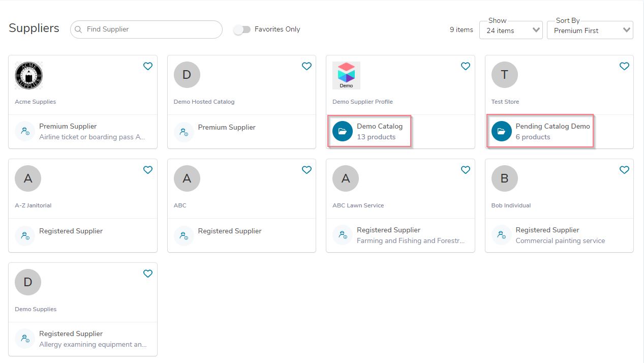Click ABC Lawn Service supplier badge icon
This screenshot has width=644, height=363.
tap(343, 235)
